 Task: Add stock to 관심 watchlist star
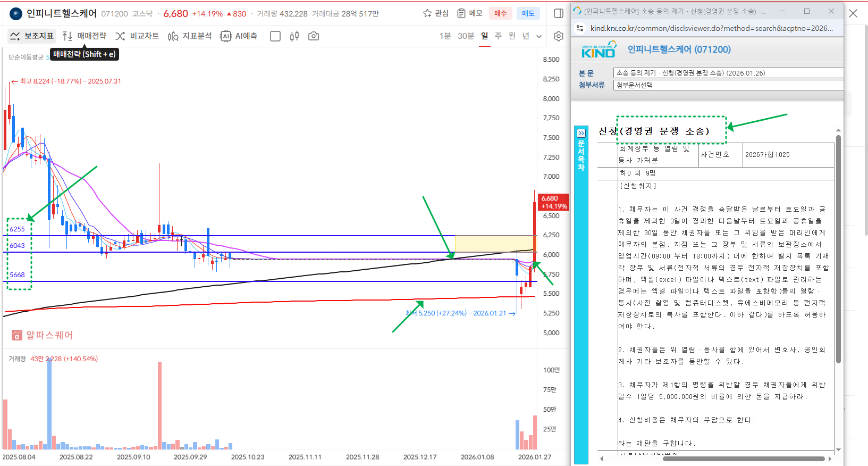pyautogui.click(x=435, y=13)
